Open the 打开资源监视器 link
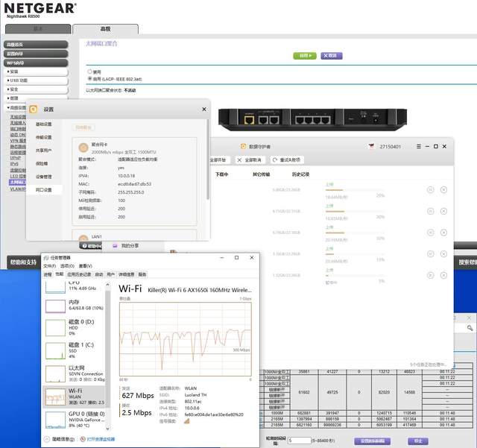This screenshot has width=477, height=448. pyautogui.click(x=101, y=439)
